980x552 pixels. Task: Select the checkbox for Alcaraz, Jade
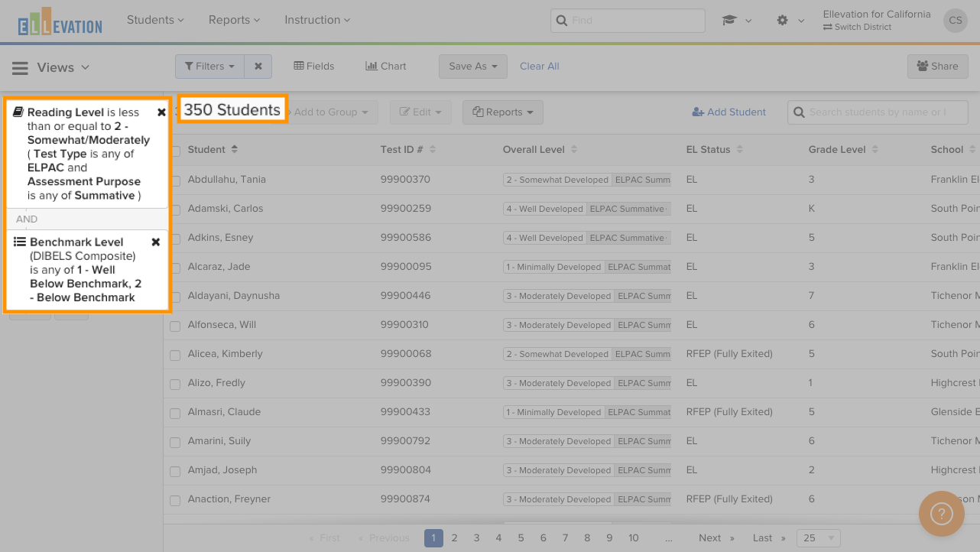point(175,268)
